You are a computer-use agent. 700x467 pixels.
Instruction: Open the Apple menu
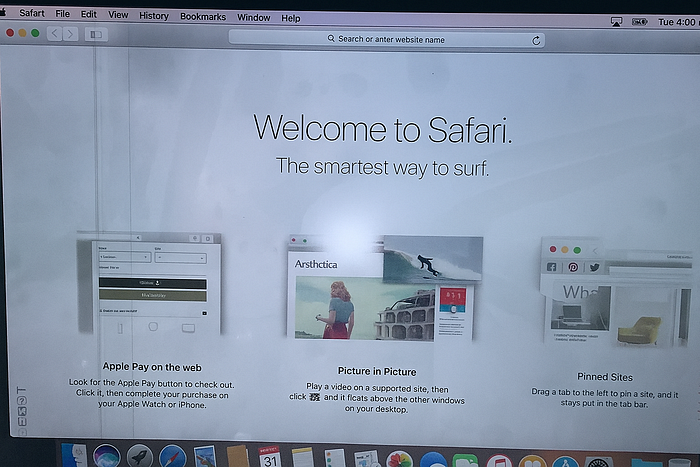[x=2, y=12]
